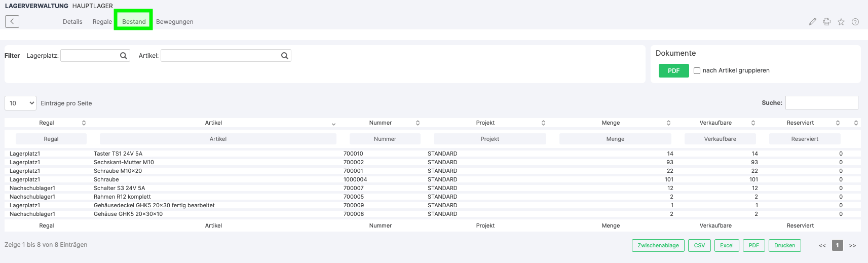Toggle sort arrows on Menge column
868x263 pixels.
668,123
